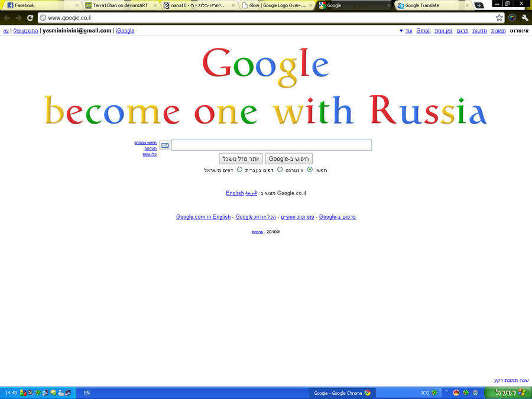Switch to the Facebook tab
Screen dimensions: 532x399
coord(41,5)
